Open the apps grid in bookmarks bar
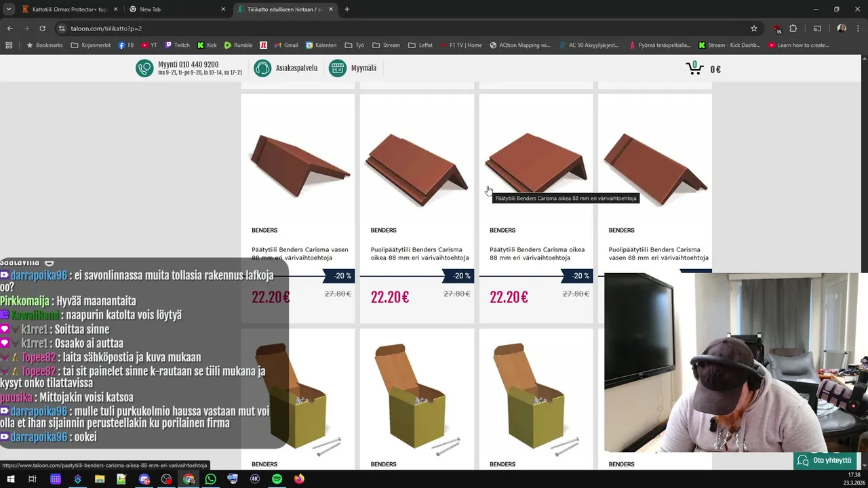868x488 pixels. 9,45
